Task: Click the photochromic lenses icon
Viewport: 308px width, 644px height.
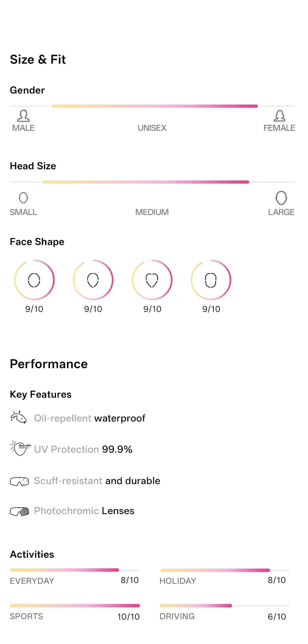Action: [19, 511]
